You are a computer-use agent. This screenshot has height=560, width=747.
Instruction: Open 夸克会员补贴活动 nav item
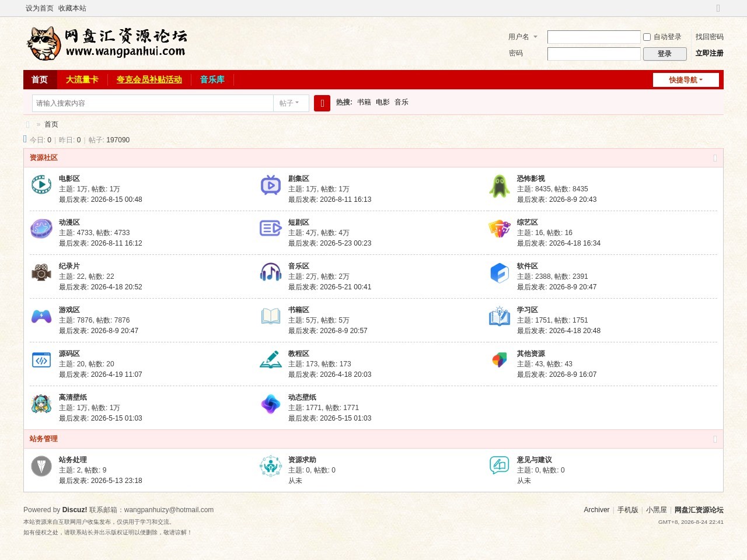[149, 80]
